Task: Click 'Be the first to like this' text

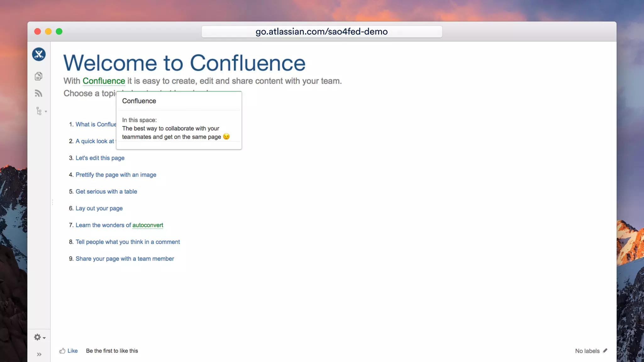Action: pyautogui.click(x=112, y=351)
